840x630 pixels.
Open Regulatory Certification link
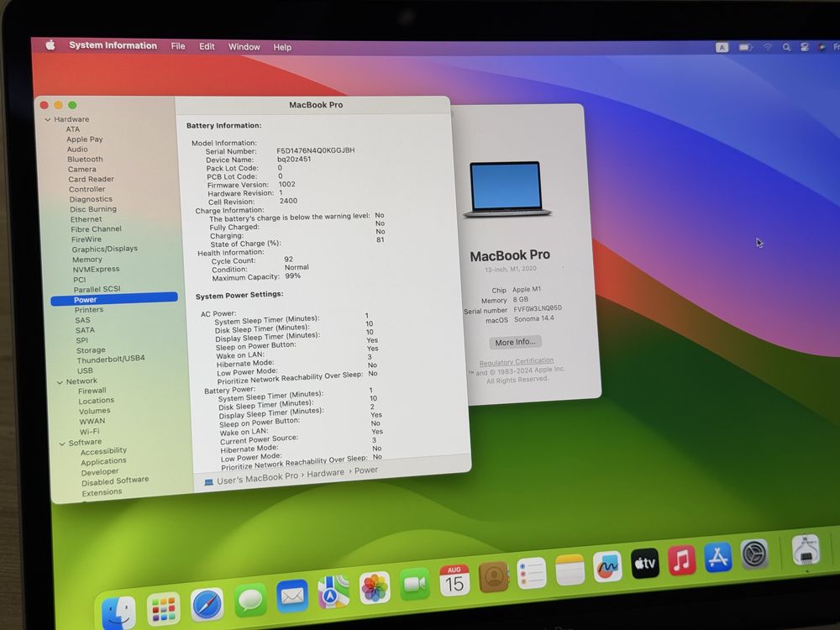tap(517, 361)
